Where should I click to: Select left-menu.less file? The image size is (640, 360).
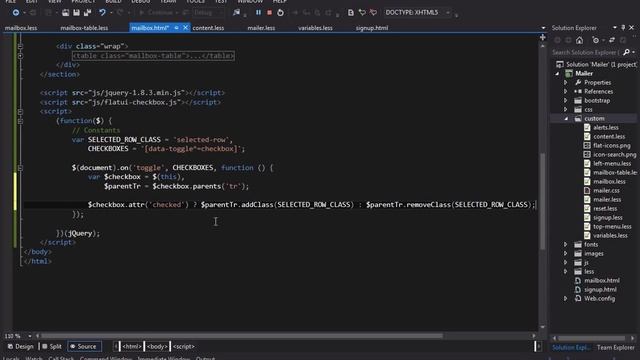[612, 163]
